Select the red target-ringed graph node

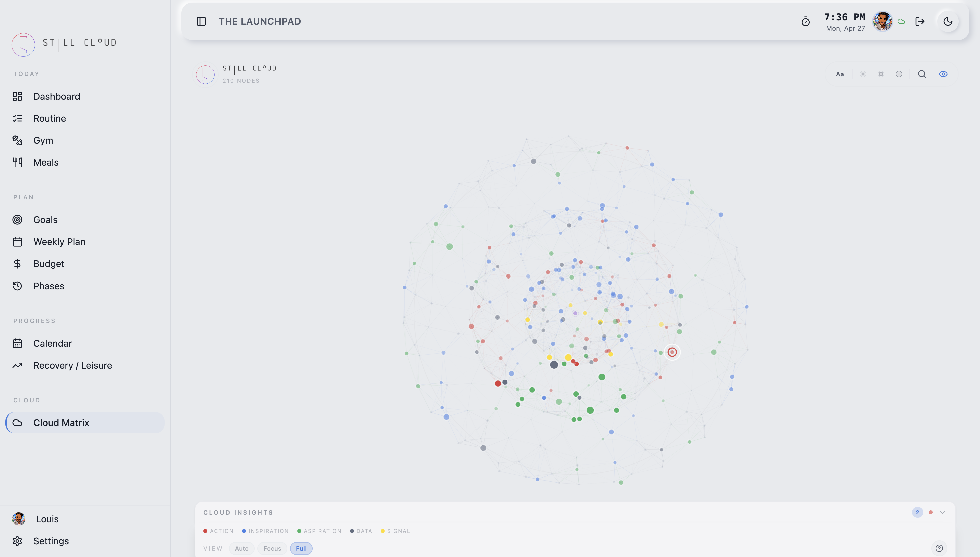tap(672, 352)
